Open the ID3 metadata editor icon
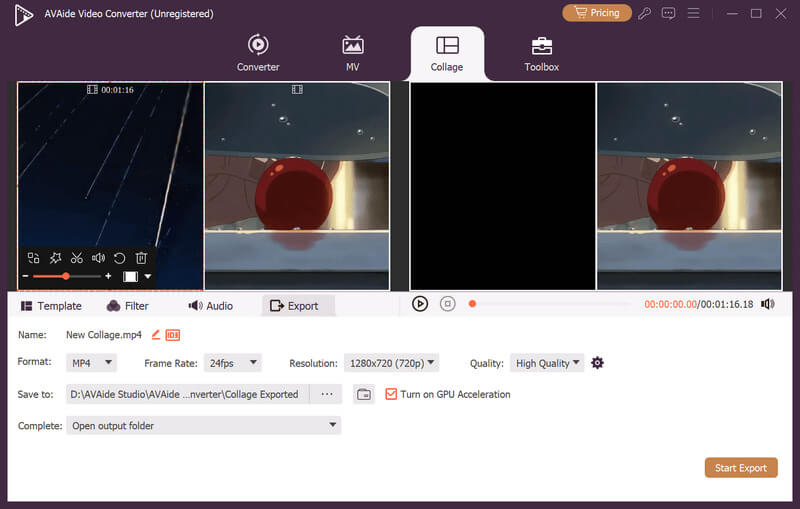Screen dimensions: 800x509 (172, 335)
